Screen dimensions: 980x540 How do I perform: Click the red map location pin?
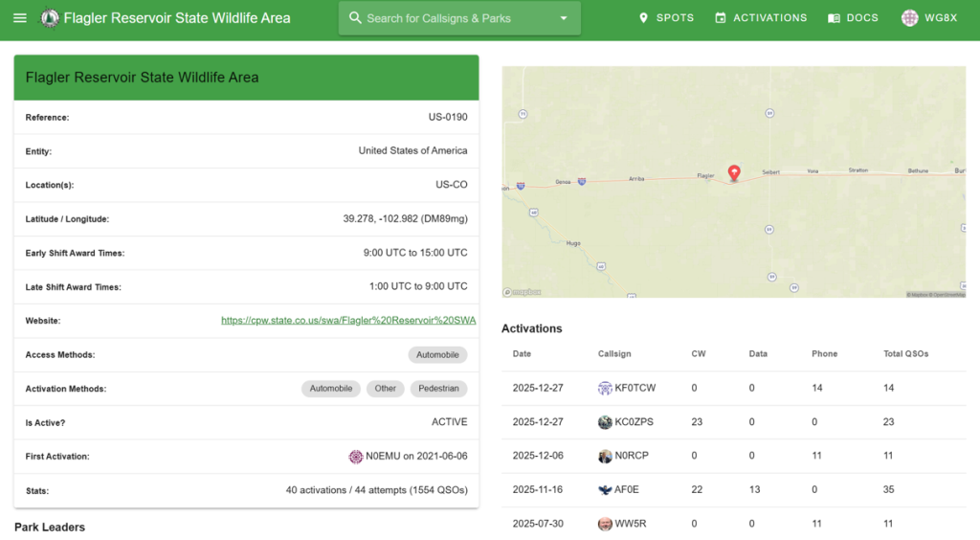[x=734, y=172]
